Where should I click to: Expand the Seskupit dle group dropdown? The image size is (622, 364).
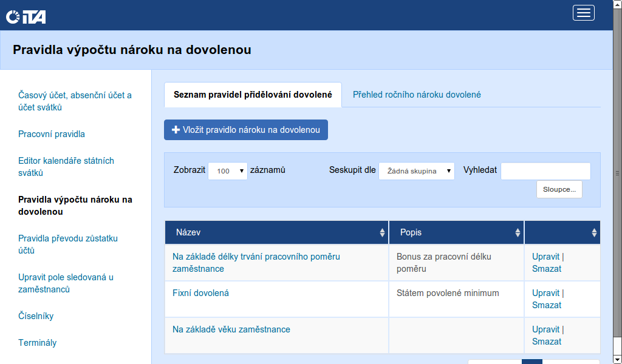(x=416, y=171)
